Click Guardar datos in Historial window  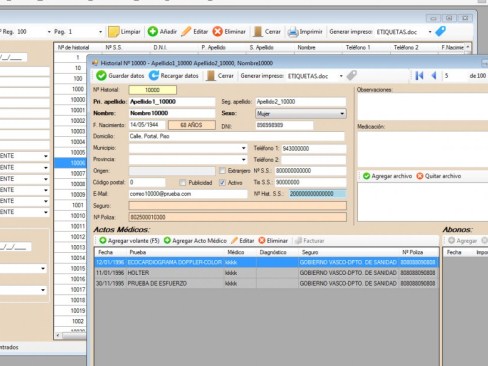pos(120,76)
